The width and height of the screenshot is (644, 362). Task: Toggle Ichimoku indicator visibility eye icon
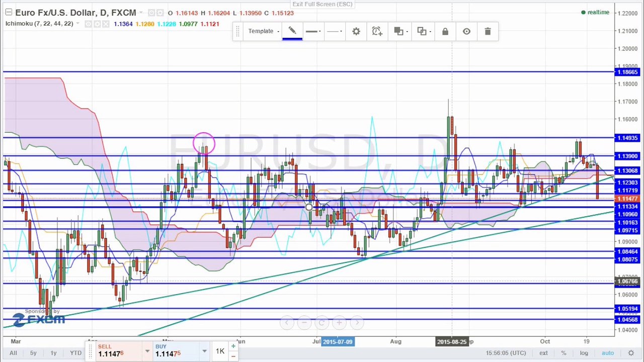coord(88,24)
